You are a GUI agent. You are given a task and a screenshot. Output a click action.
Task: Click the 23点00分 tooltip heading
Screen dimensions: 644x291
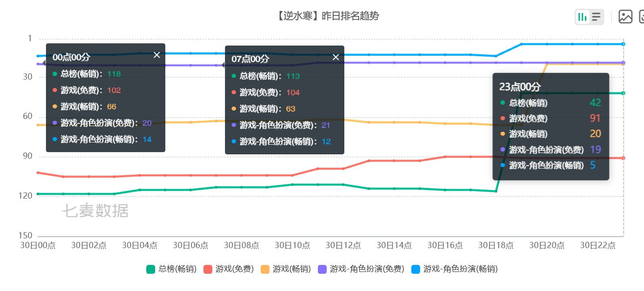pos(520,87)
